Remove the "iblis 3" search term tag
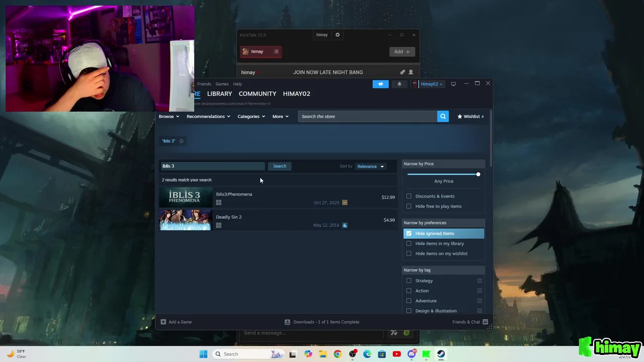644x362 pixels. pos(182,141)
